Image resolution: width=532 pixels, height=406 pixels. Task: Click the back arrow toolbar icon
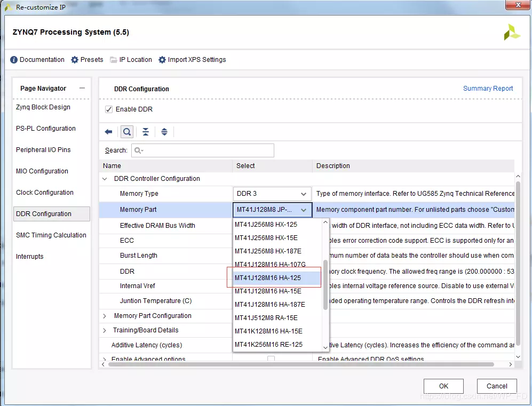pyautogui.click(x=108, y=132)
